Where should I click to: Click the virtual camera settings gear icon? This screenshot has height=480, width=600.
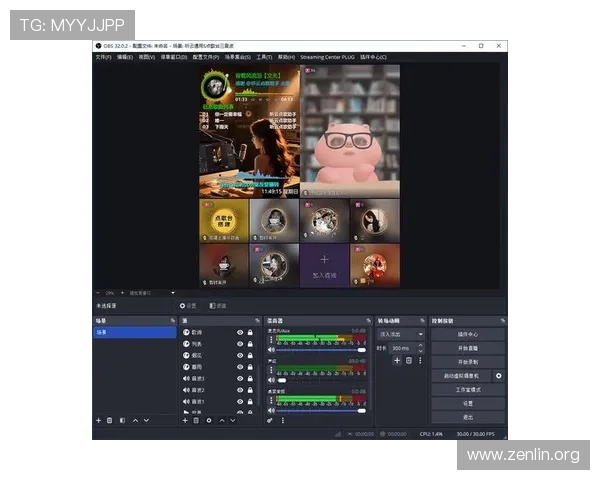(x=499, y=375)
